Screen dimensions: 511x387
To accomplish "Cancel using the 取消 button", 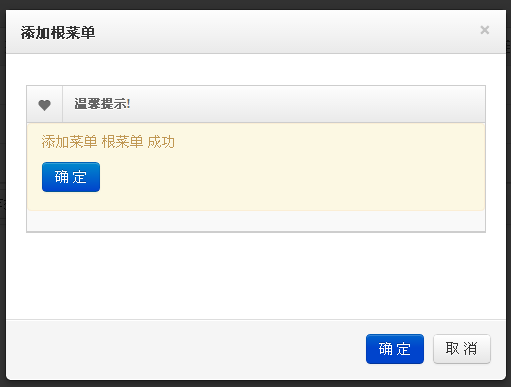I will (x=462, y=349).
